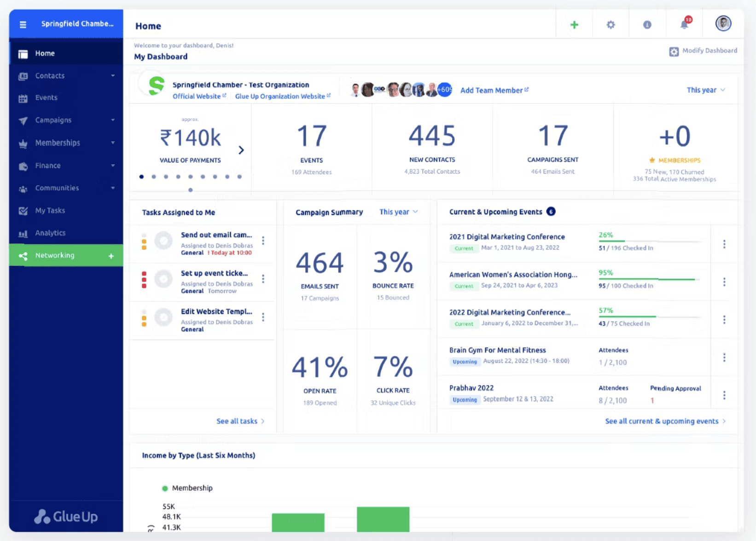The width and height of the screenshot is (756, 541).
Task: Click the Modify Dashboard icon
Action: point(674,52)
